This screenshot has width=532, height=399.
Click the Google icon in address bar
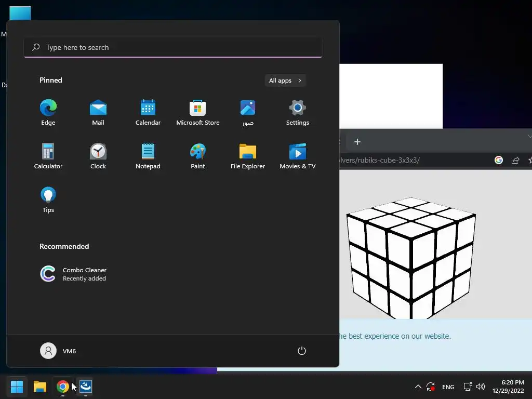pyautogui.click(x=498, y=160)
